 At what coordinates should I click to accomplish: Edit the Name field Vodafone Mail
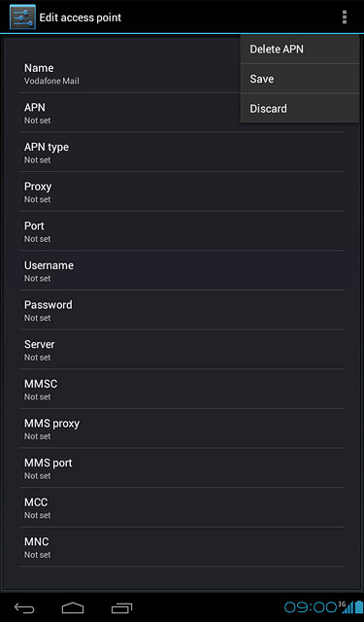tap(130, 74)
